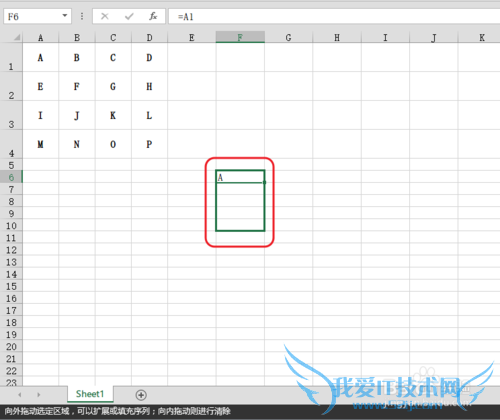Select column F header
Screen dimensions: 500x420
[240, 37]
